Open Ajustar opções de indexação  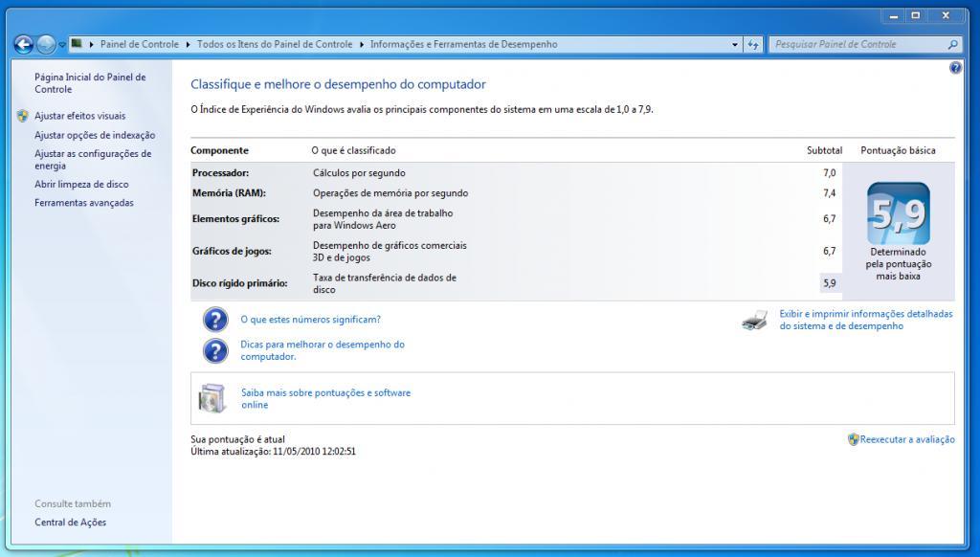[x=95, y=135]
